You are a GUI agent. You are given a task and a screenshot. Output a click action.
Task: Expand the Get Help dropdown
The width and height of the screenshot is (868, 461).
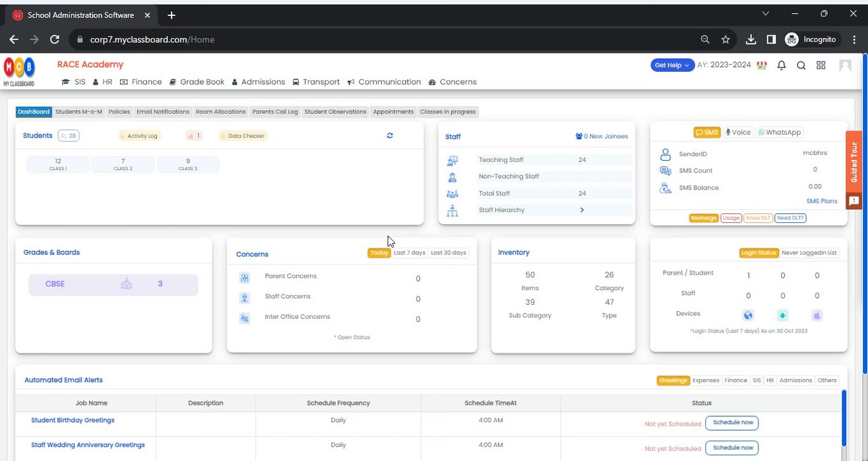point(673,65)
